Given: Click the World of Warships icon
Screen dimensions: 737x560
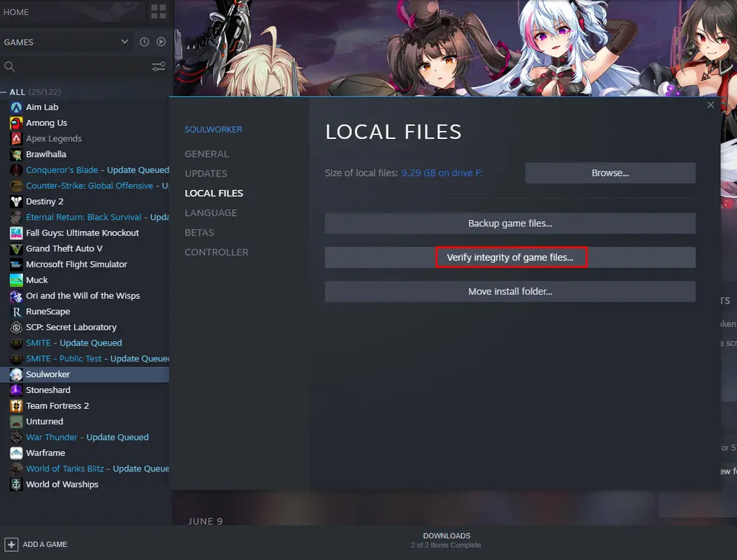Looking at the screenshot, I should pos(16,484).
